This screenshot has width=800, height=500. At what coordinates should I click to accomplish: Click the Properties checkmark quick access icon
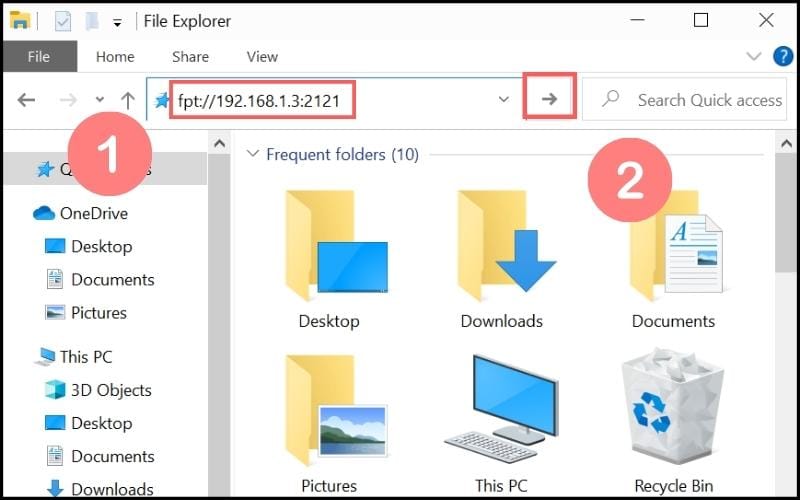(x=63, y=21)
